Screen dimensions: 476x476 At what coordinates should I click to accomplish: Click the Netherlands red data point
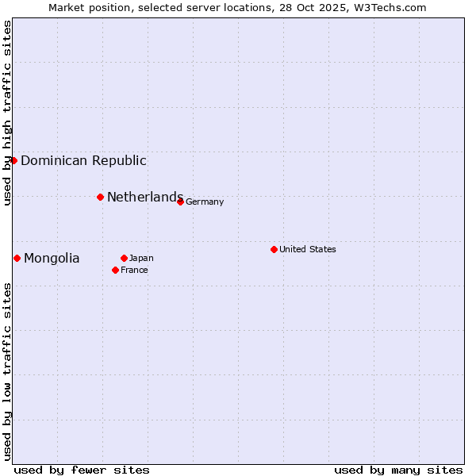(x=100, y=197)
